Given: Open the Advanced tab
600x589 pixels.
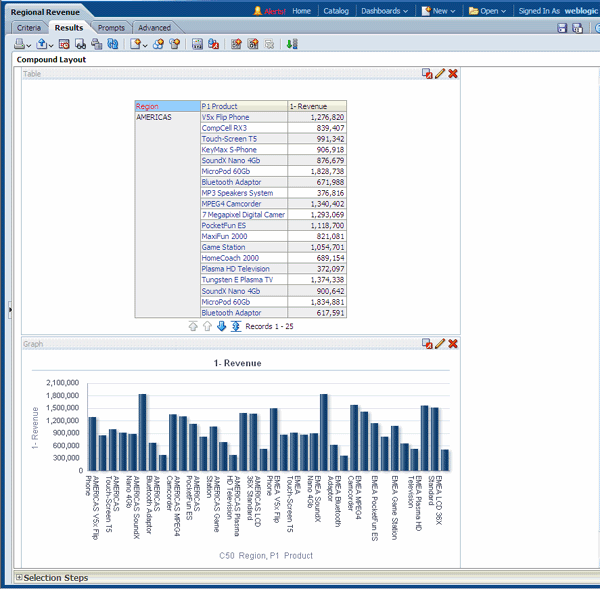Looking at the screenshot, I should tap(155, 28).
